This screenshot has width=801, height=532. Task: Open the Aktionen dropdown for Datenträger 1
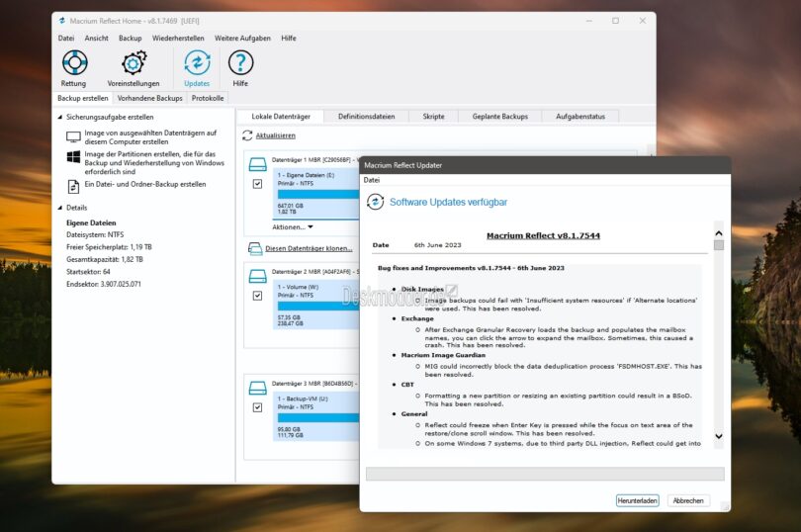(292, 226)
